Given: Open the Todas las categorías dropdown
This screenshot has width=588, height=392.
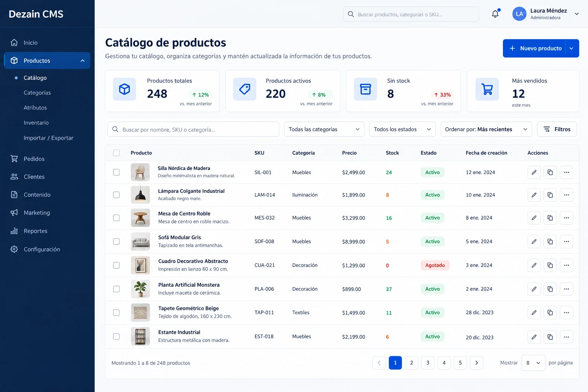Looking at the screenshot, I should coord(324,129).
